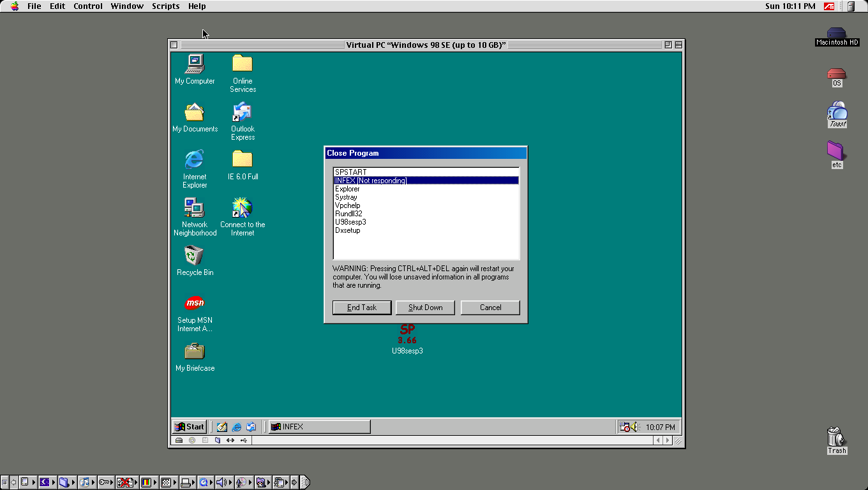This screenshot has height=490, width=868.
Task: Open the microphone and CD sound source module
Action: pos(244,482)
